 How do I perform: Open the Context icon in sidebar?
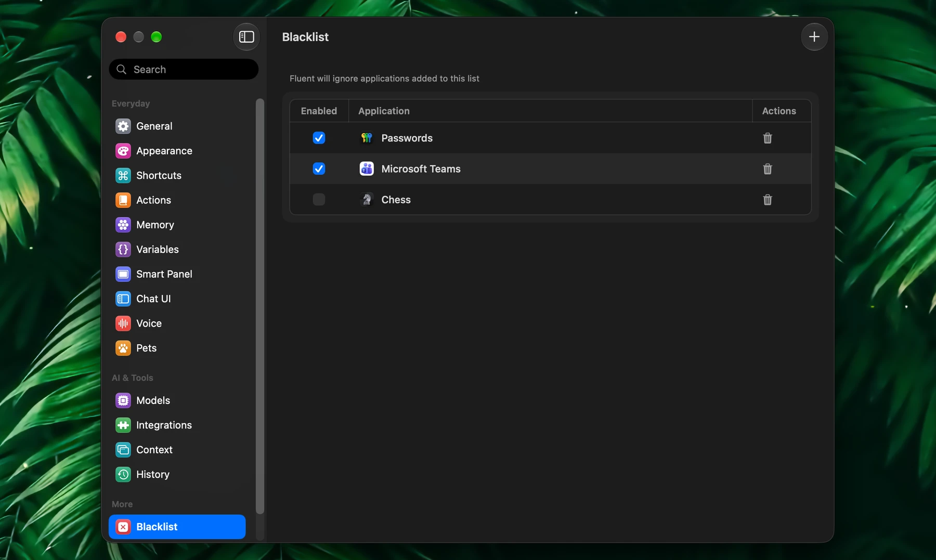[x=123, y=450]
